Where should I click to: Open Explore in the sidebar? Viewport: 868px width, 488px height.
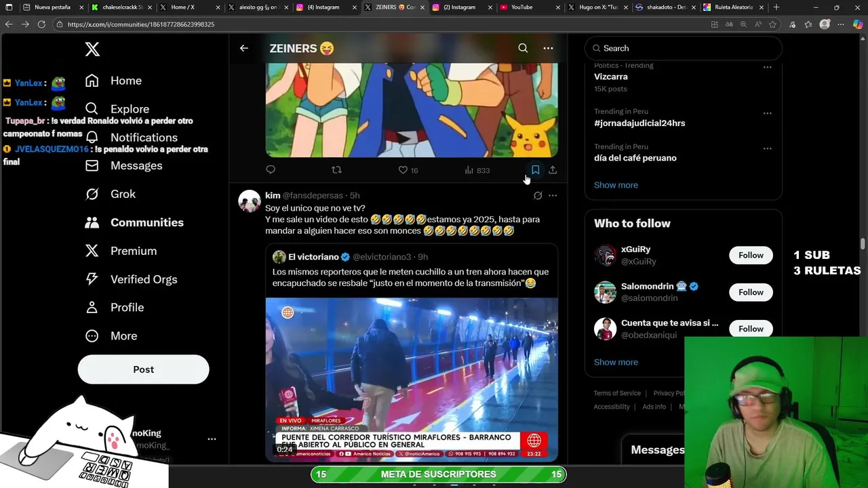pyautogui.click(x=117, y=109)
